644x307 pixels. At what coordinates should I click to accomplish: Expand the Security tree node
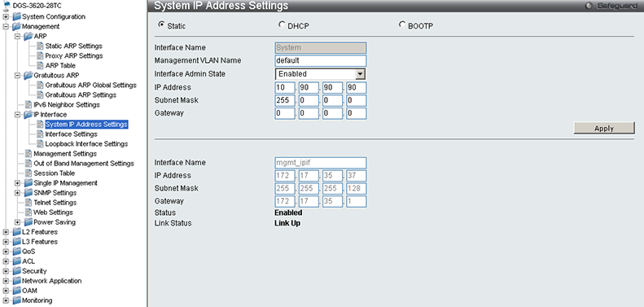click(x=6, y=271)
